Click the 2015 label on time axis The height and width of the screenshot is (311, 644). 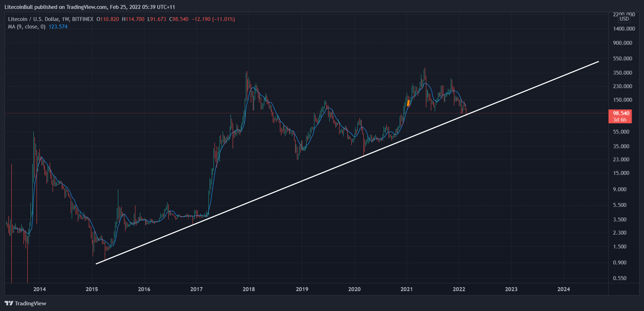[x=92, y=289]
